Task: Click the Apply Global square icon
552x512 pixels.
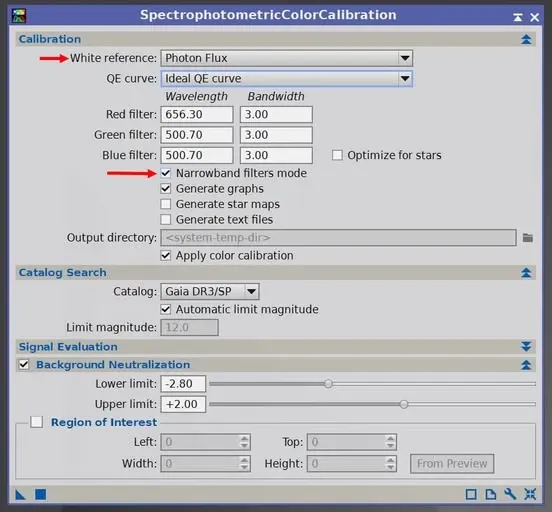Action: 40,494
